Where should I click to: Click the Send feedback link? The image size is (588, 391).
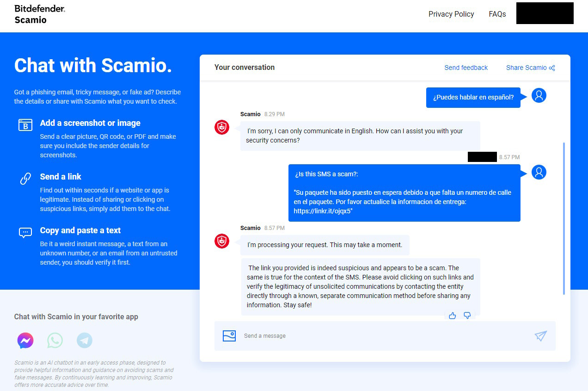(x=466, y=68)
